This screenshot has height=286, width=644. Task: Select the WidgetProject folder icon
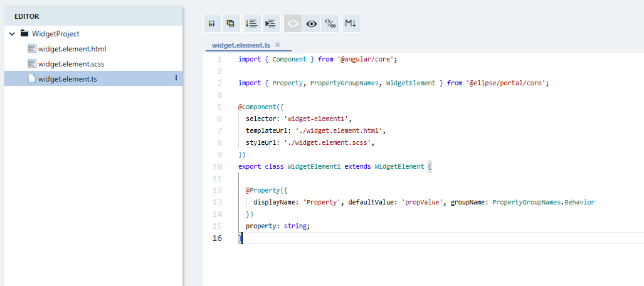point(25,34)
